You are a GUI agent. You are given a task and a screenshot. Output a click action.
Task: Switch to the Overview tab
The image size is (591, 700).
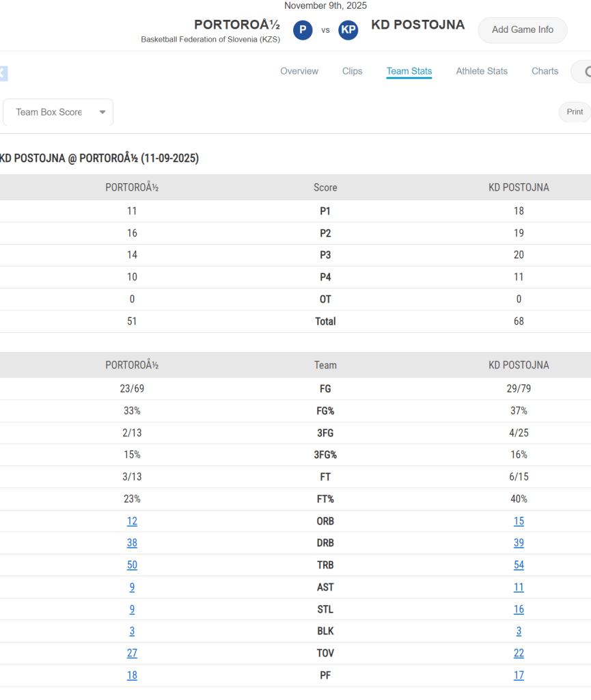pos(299,71)
